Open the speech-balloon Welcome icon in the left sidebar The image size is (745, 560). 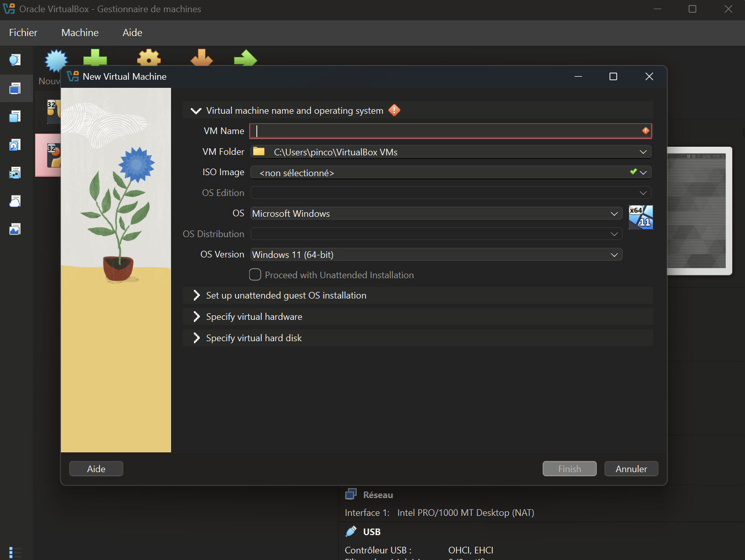point(15,60)
